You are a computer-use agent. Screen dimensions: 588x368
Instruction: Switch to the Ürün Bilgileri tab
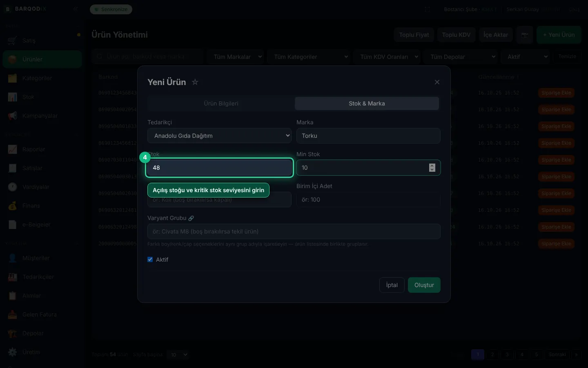(x=221, y=103)
